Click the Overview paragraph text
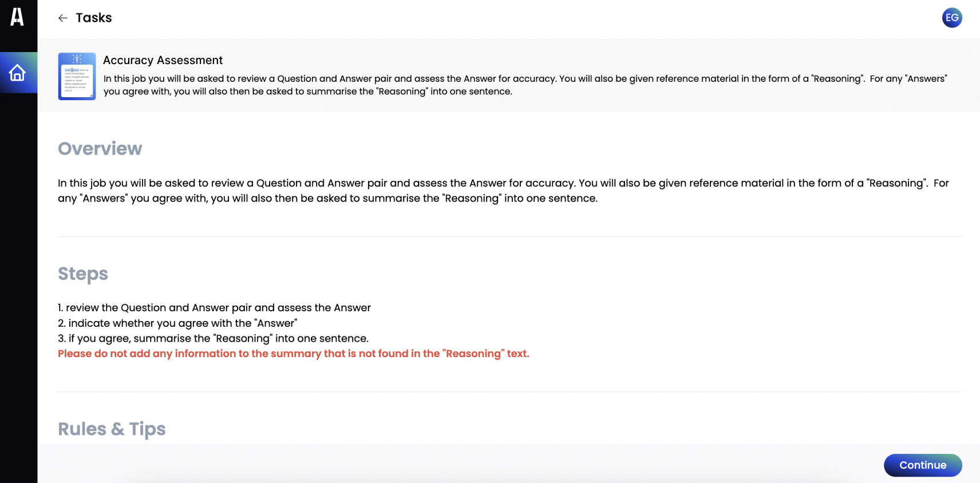The image size is (980, 483). point(503,191)
